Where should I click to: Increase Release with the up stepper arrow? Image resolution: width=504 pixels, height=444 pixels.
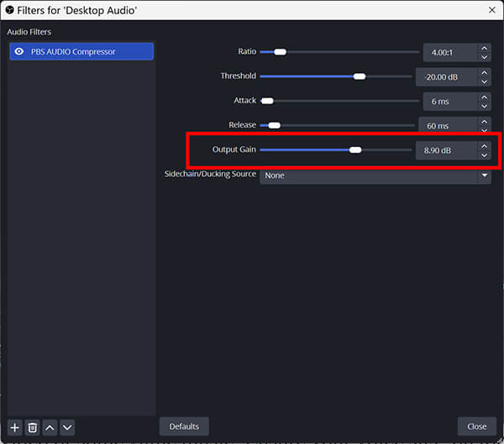[485, 122]
